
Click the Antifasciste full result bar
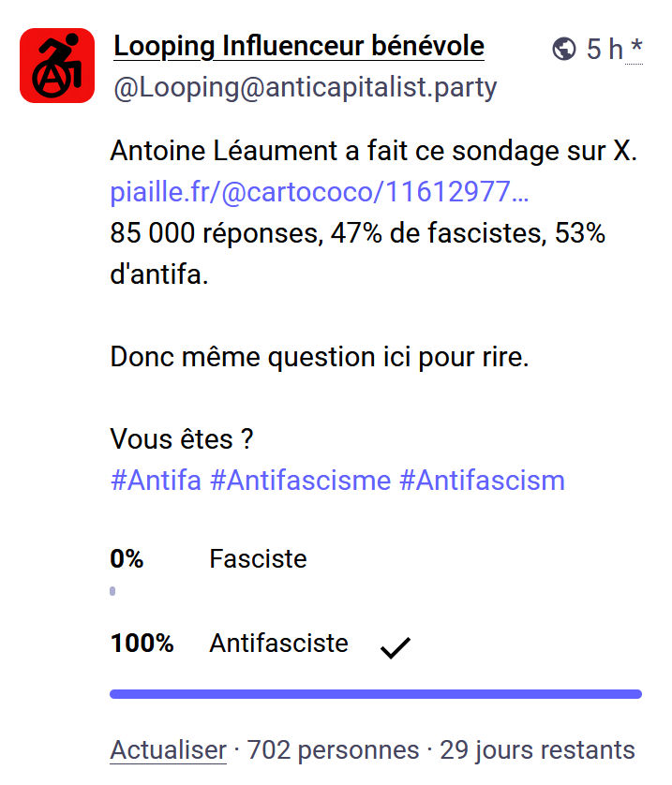tap(375, 694)
